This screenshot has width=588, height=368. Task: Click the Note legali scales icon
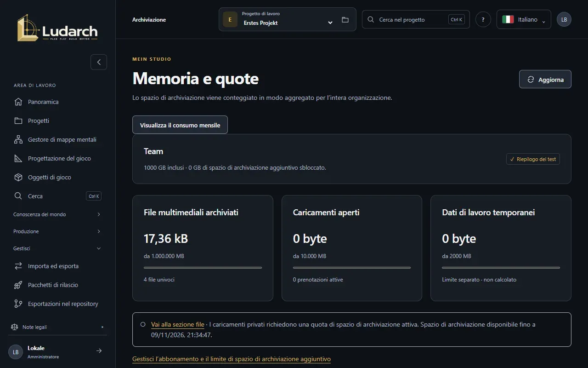tap(14, 327)
